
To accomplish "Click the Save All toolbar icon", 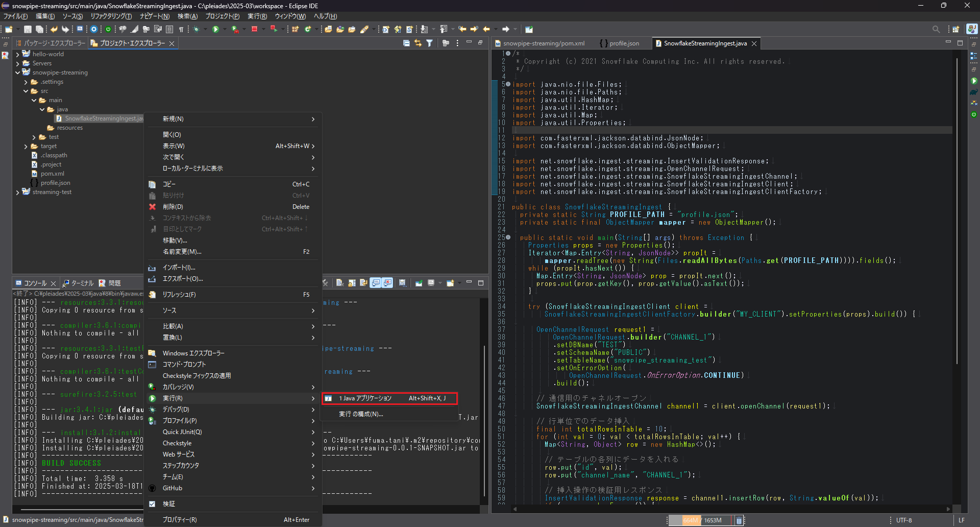I will click(39, 29).
